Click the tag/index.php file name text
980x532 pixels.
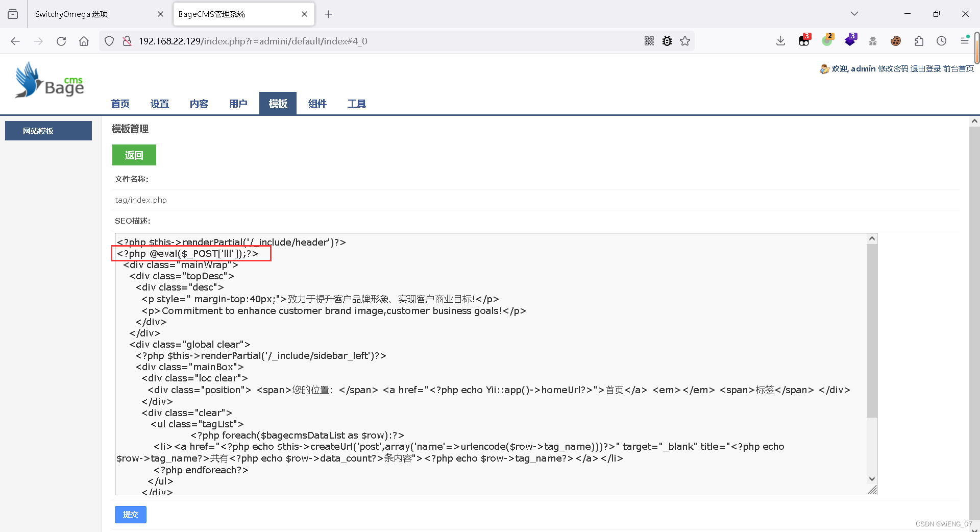click(141, 200)
